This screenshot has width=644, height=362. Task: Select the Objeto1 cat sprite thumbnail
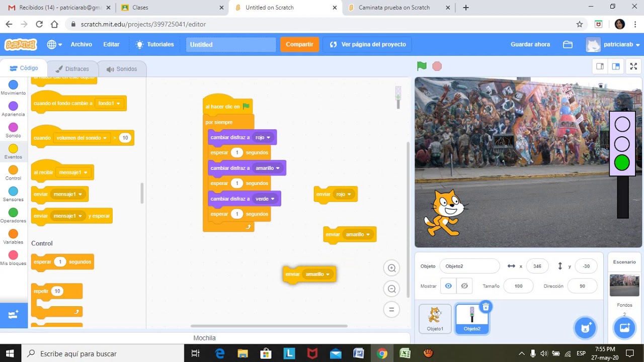(x=435, y=319)
